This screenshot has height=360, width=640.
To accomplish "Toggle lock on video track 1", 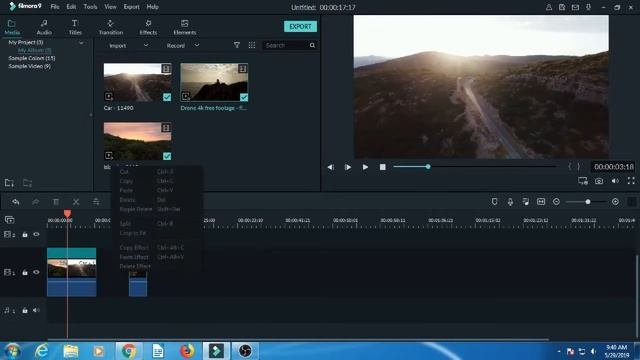I will [25, 272].
